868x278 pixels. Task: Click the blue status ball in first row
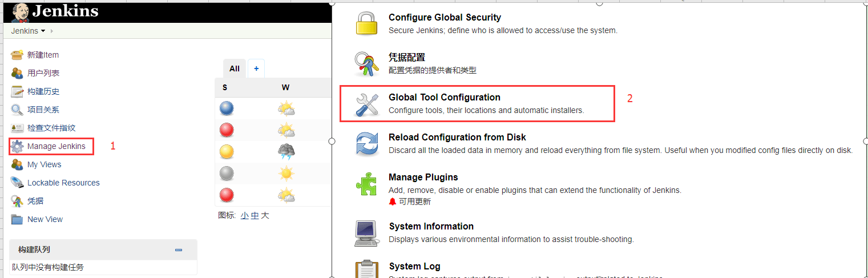227,108
